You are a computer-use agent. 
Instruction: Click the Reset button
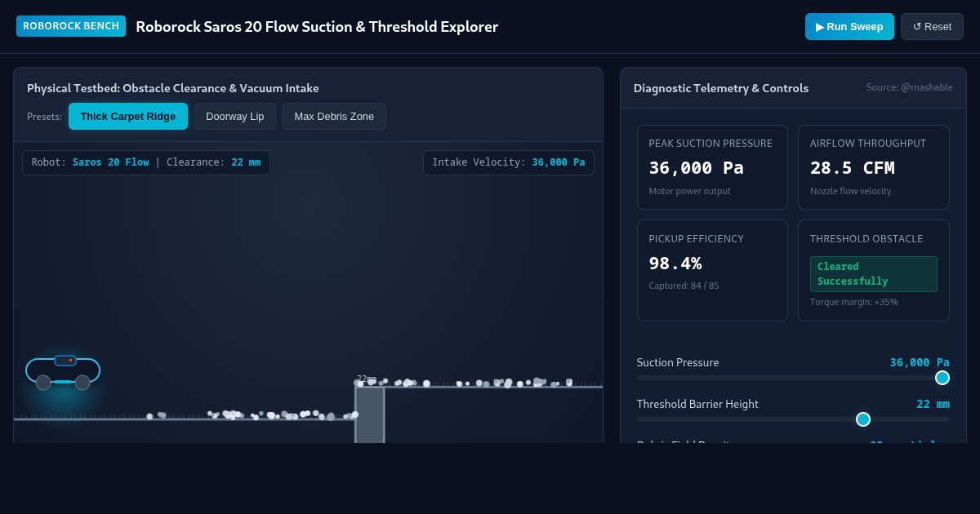(932, 26)
